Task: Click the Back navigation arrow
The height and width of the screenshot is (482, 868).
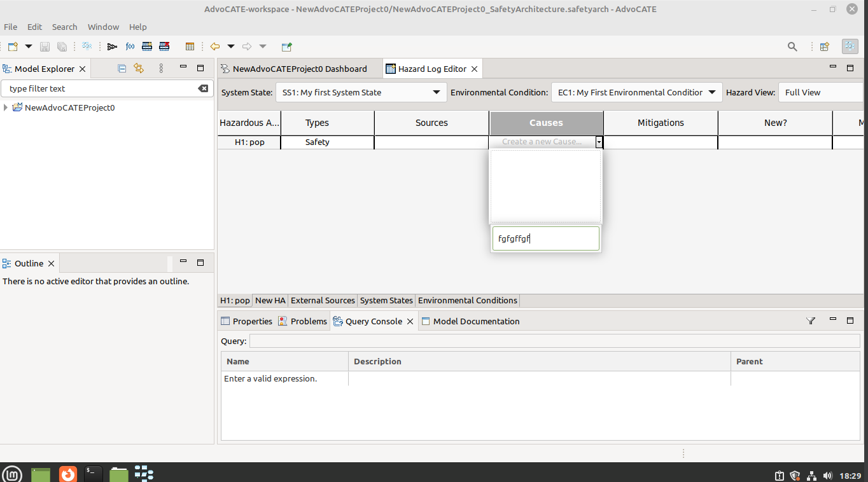Action: (215, 46)
